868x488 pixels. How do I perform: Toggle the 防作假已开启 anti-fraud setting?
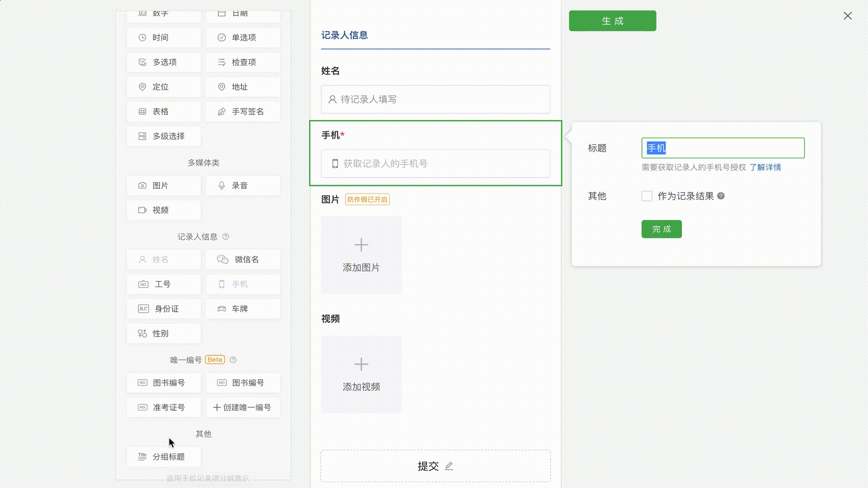[x=368, y=199]
